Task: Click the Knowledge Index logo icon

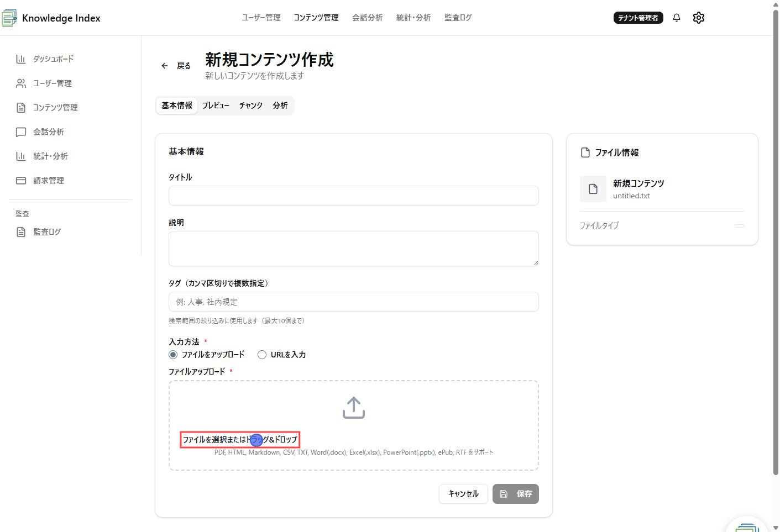Action: pos(9,18)
